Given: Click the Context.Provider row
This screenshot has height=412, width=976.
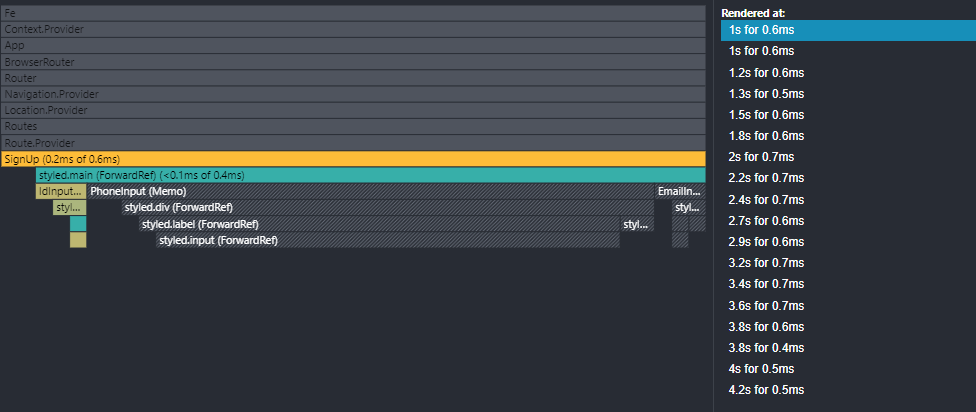Looking at the screenshot, I should point(353,29).
